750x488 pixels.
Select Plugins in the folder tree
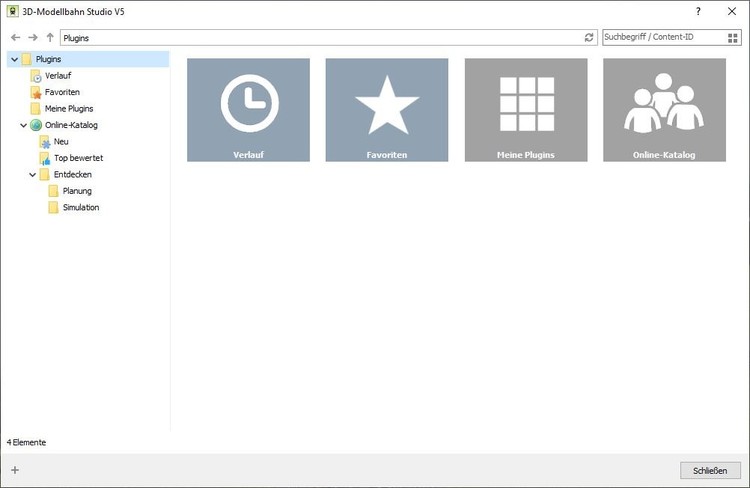tap(48, 59)
